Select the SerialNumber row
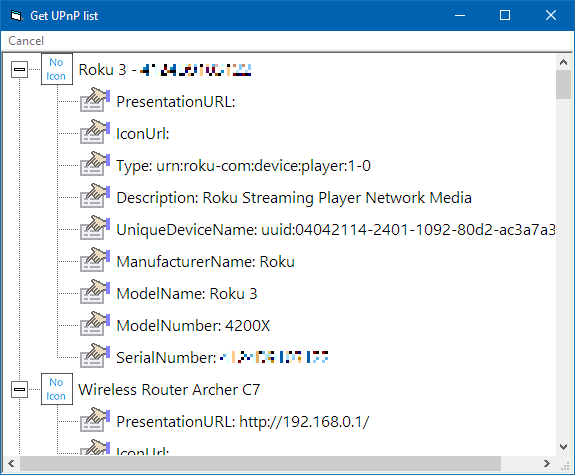The width and height of the screenshot is (575, 475). click(222, 358)
